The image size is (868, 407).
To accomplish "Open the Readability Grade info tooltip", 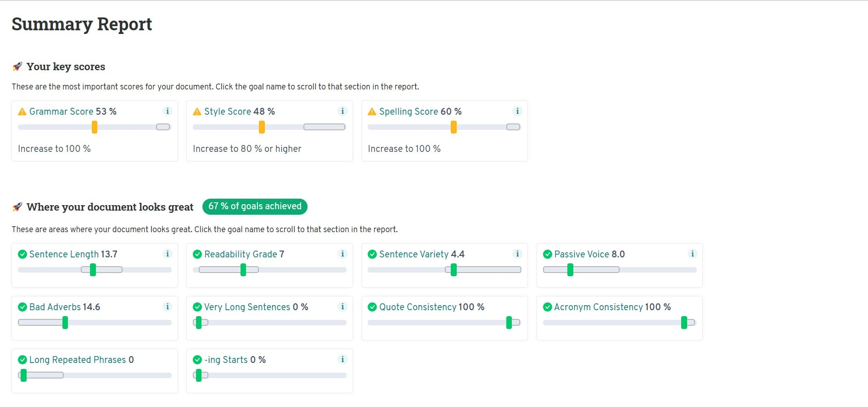I will [342, 254].
